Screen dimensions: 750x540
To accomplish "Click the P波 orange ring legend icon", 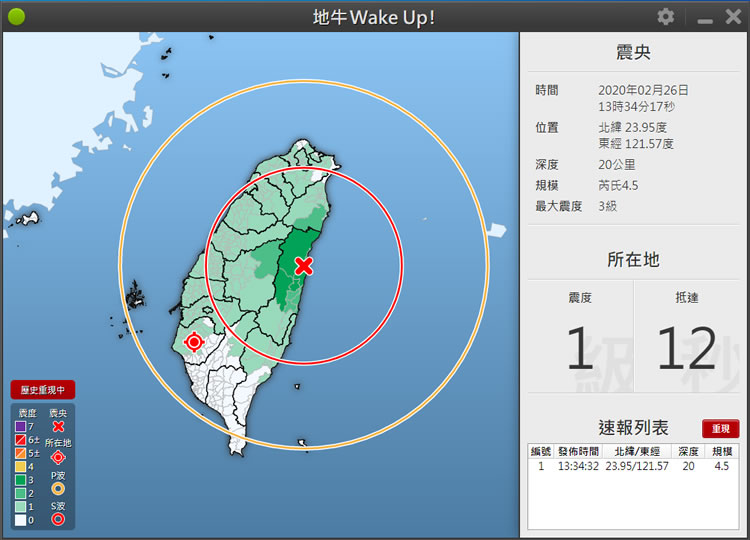I will pyautogui.click(x=58, y=489).
